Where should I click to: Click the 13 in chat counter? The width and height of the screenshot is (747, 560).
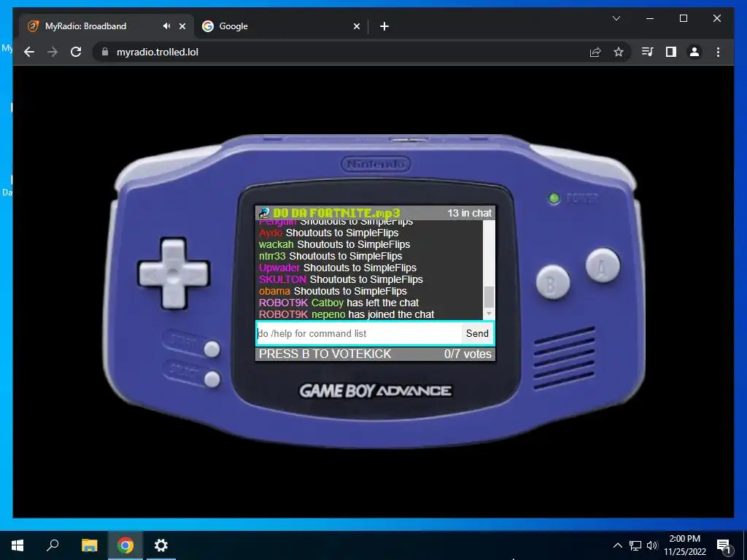469,213
